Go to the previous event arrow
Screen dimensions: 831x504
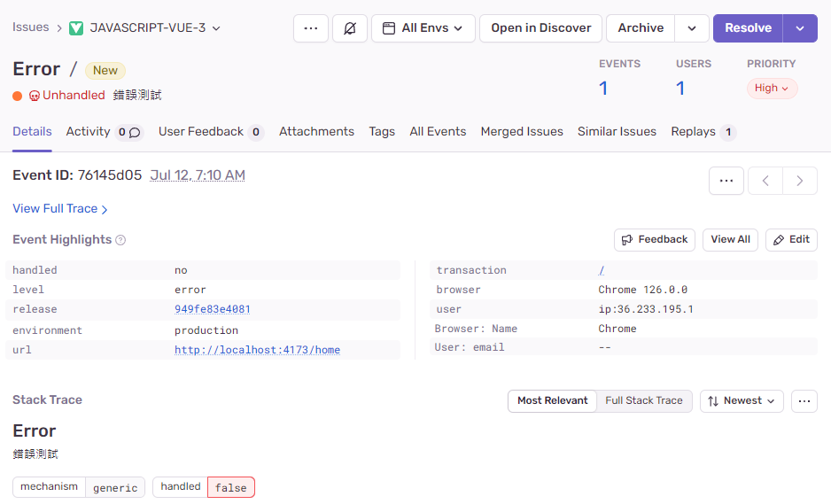click(x=765, y=181)
